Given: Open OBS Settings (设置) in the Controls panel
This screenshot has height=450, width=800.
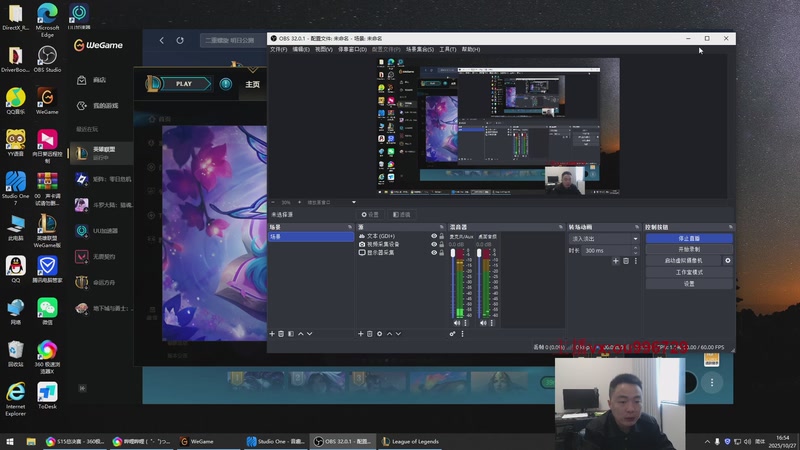Looking at the screenshot, I should pyautogui.click(x=689, y=284).
